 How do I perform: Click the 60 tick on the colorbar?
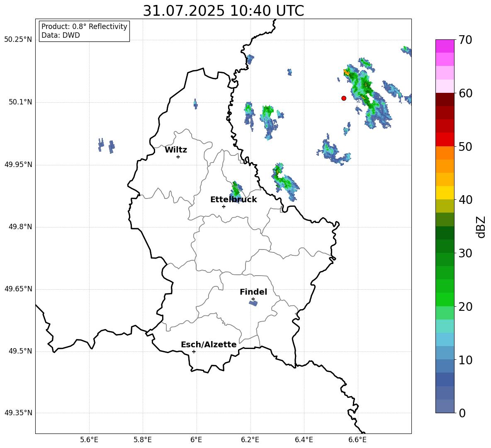tap(465, 93)
